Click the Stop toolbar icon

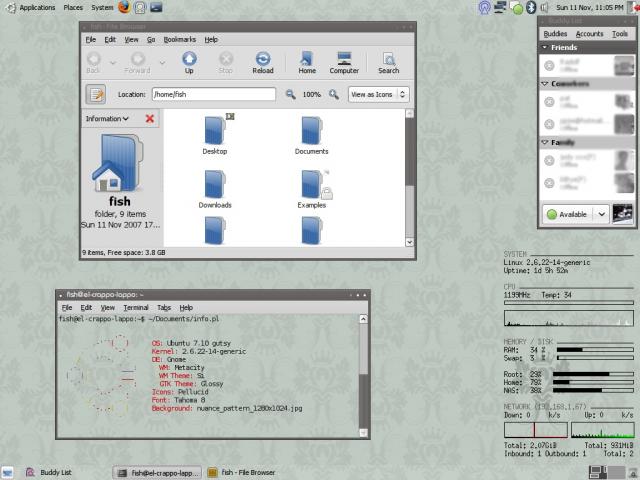click(226, 59)
